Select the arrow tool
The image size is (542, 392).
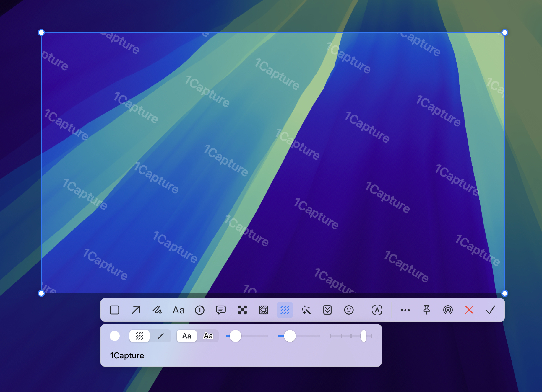click(x=136, y=310)
